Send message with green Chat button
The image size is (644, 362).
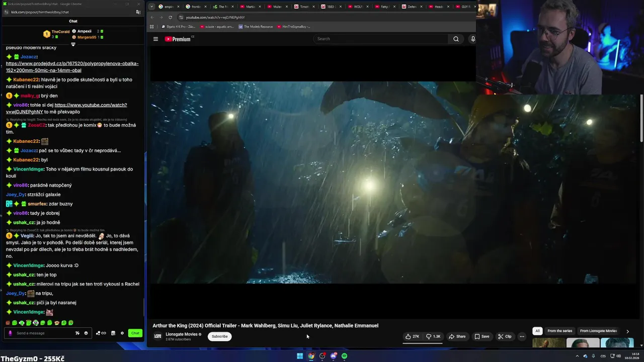[x=135, y=333]
